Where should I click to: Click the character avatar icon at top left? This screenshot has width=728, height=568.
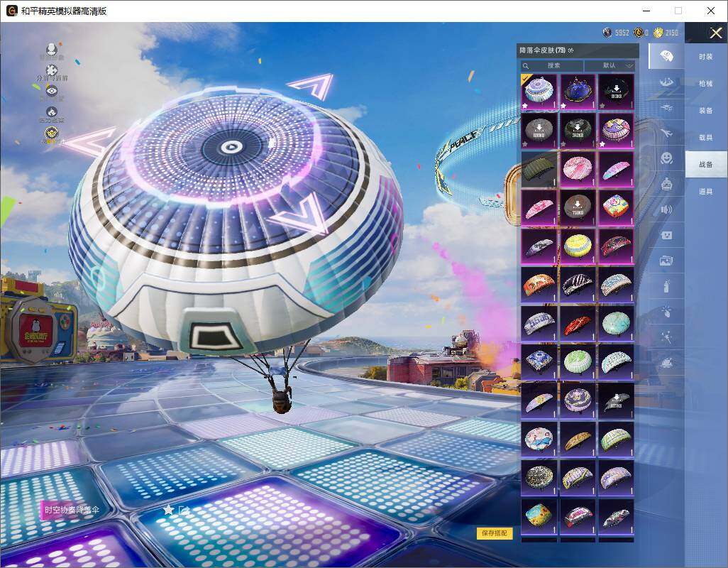[52, 50]
